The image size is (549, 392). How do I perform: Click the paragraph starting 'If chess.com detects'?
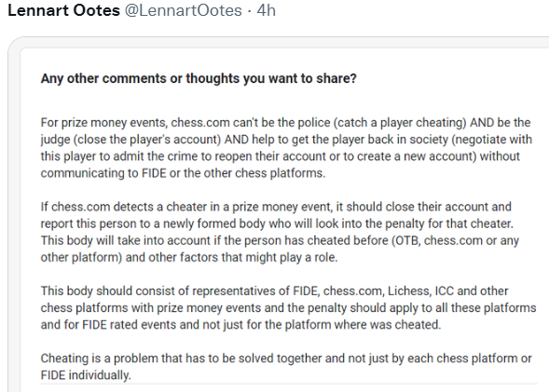coord(280,232)
